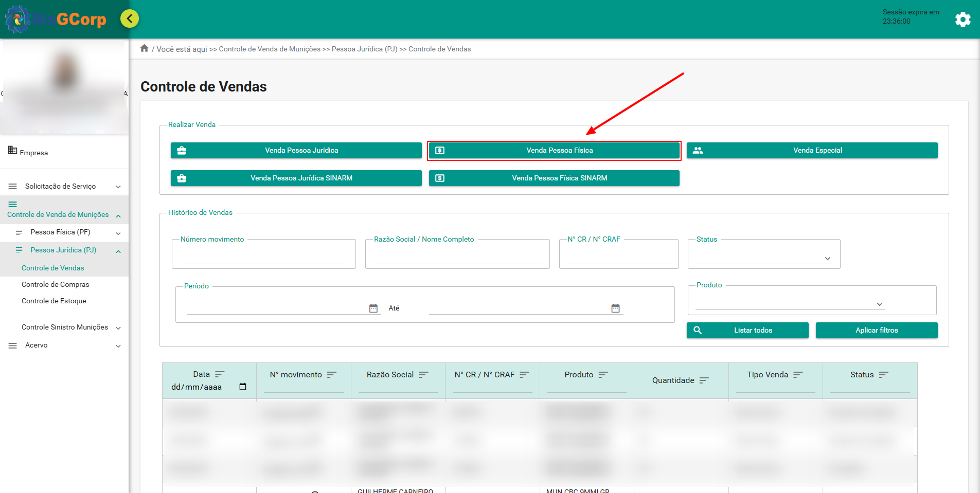980x493 pixels.
Task: Open Controle de Estoque menu item
Action: pyautogui.click(x=54, y=301)
